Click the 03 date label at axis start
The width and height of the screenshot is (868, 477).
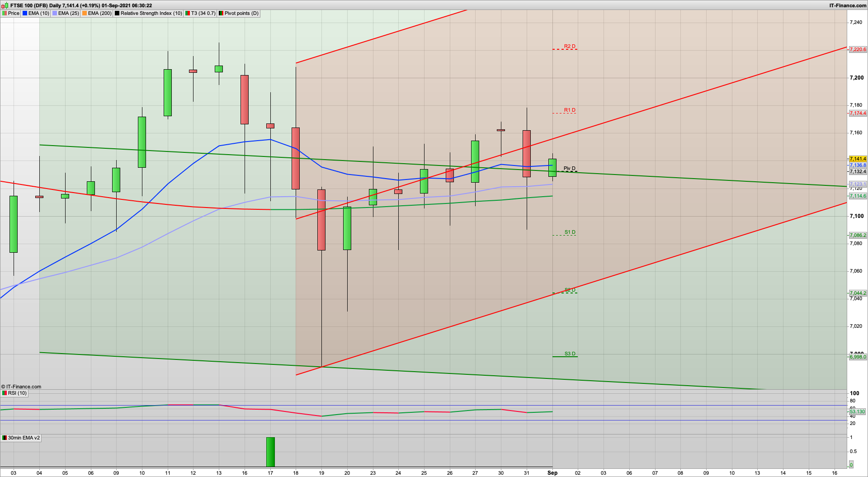click(14, 473)
